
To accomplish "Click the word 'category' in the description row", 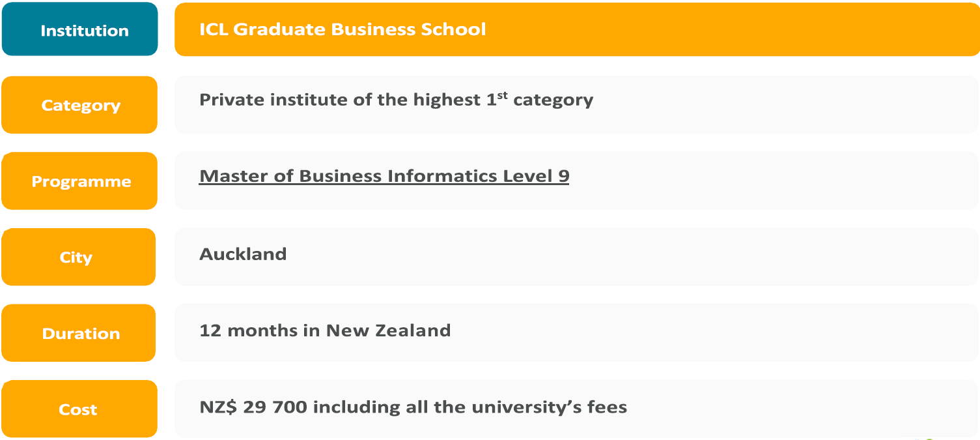I will point(553,100).
